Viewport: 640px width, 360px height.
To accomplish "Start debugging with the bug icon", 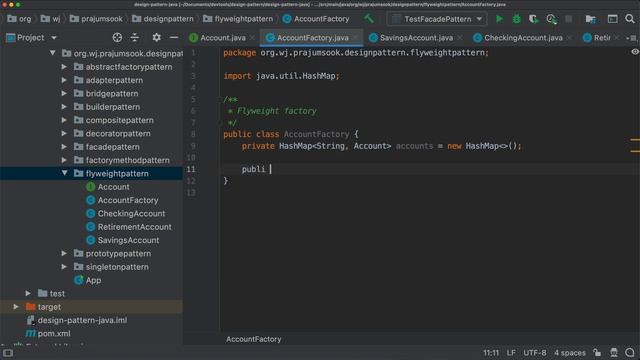I will coord(517,19).
